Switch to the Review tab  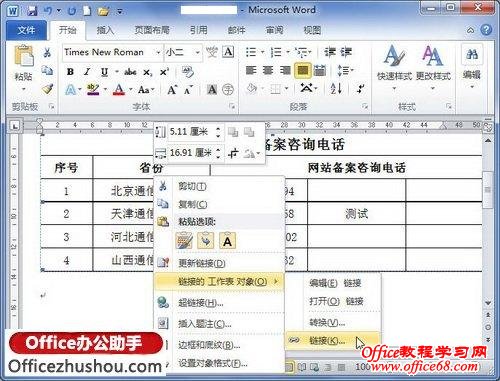coord(274,30)
